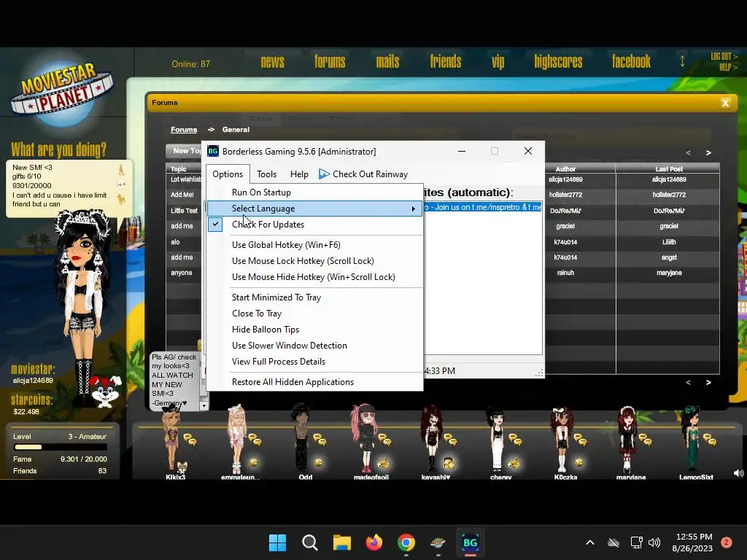Open chat bubble icon next to madeofsoil

tap(384, 440)
